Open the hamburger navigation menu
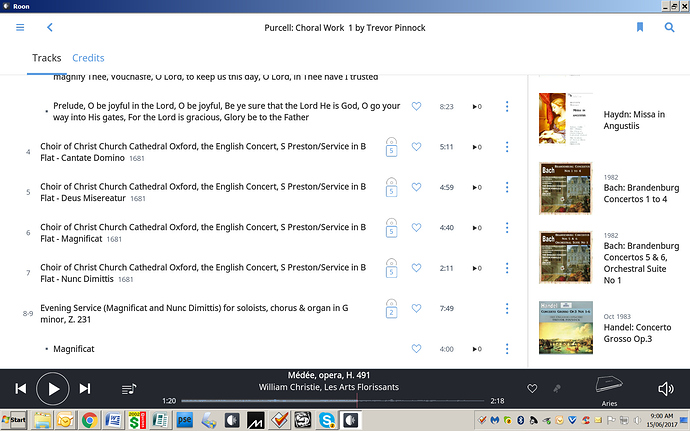 tap(20, 27)
